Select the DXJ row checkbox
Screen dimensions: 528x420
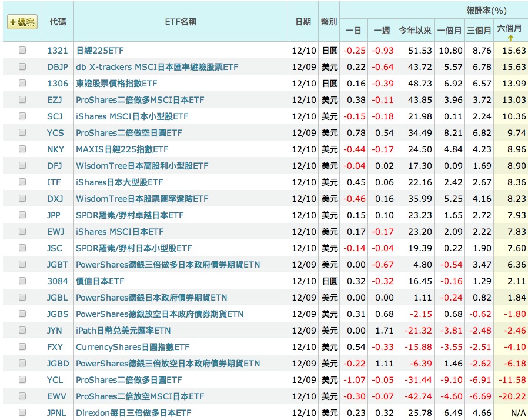point(22,199)
